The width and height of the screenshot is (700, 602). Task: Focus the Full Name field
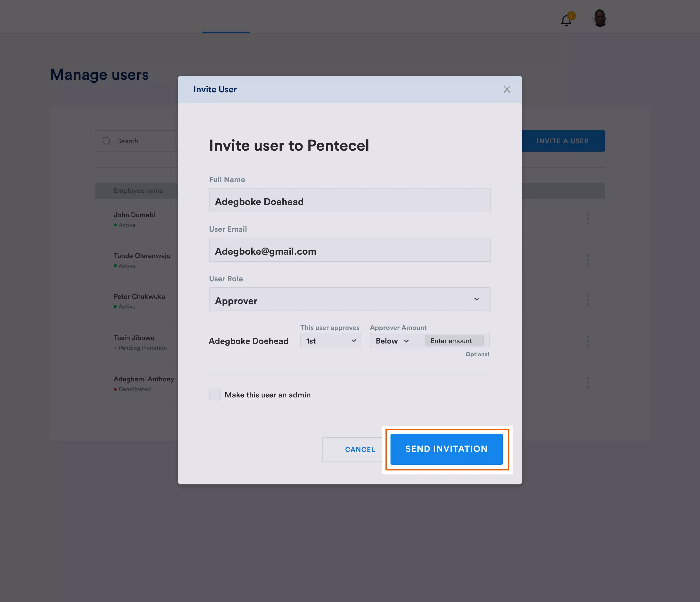[350, 200]
